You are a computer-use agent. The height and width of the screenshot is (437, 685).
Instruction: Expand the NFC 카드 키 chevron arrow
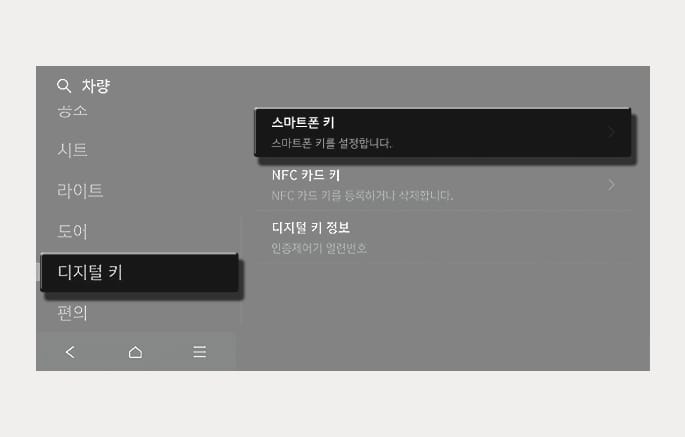pyautogui.click(x=612, y=185)
